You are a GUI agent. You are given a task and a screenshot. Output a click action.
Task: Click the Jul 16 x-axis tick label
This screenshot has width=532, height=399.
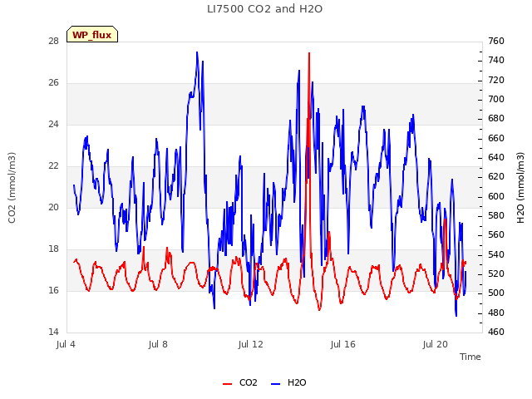(x=343, y=344)
